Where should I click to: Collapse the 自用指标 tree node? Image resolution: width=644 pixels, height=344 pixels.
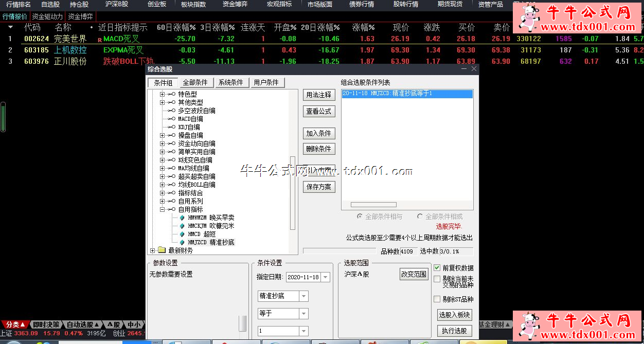coord(162,209)
